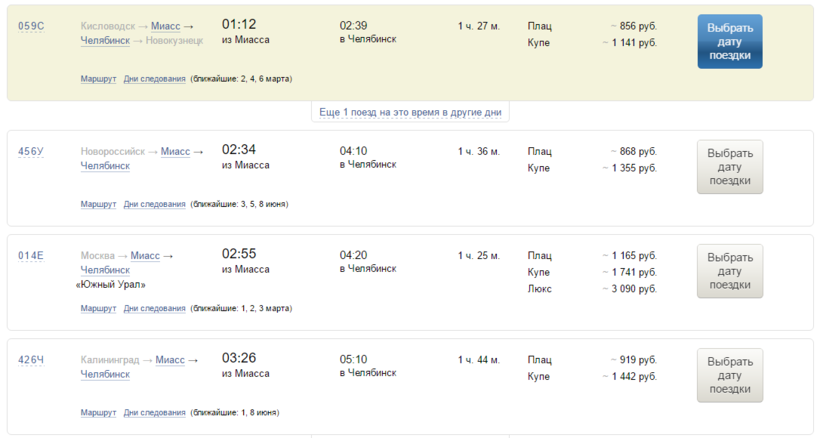Open train number 059С link
This screenshot has width=820, height=438.
point(31,26)
